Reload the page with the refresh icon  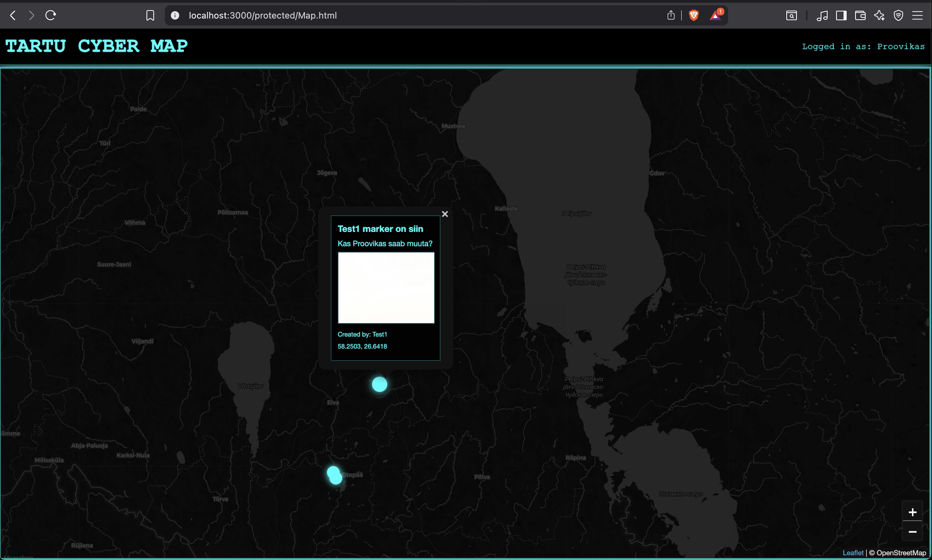50,15
